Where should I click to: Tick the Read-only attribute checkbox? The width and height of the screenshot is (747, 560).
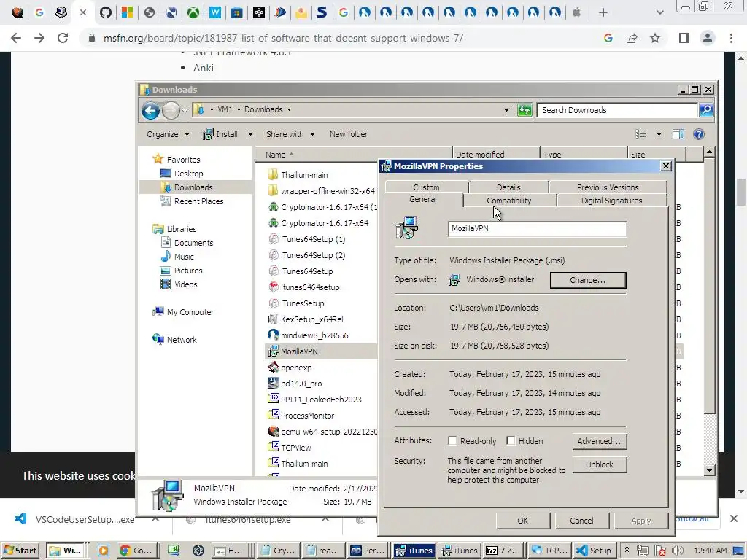[452, 441]
